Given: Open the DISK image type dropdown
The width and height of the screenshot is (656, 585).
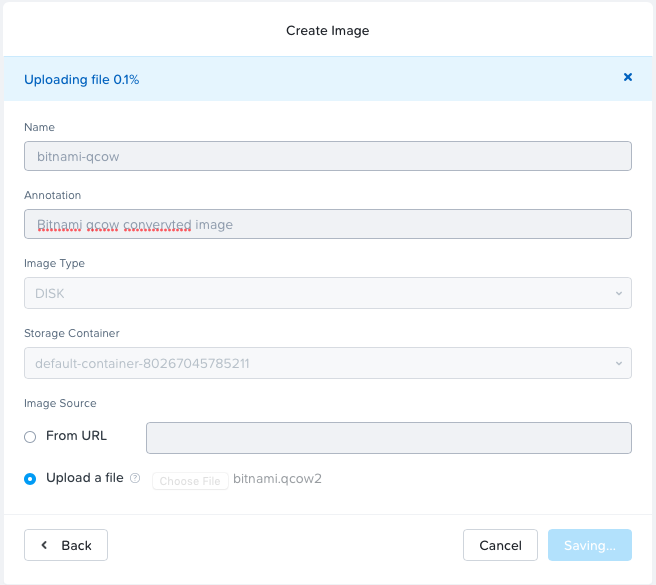Looking at the screenshot, I should (328, 293).
